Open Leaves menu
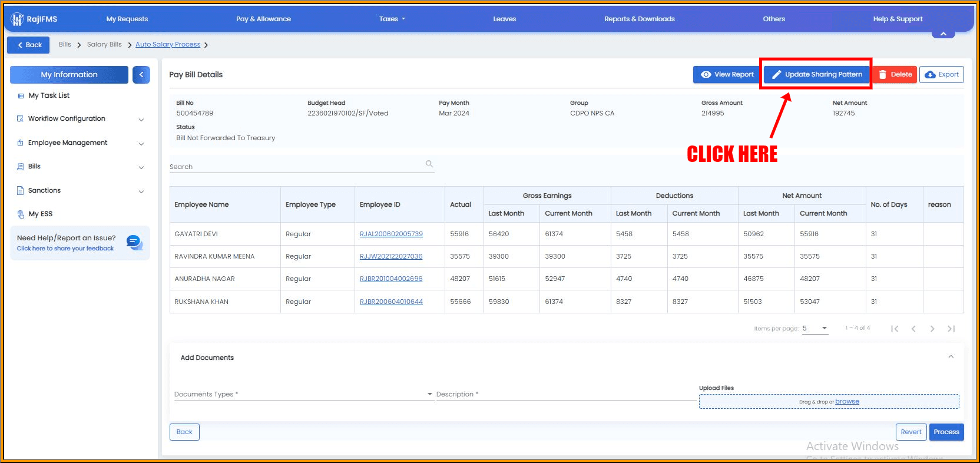Screen dimensions: 980x463 pyautogui.click(x=505, y=19)
